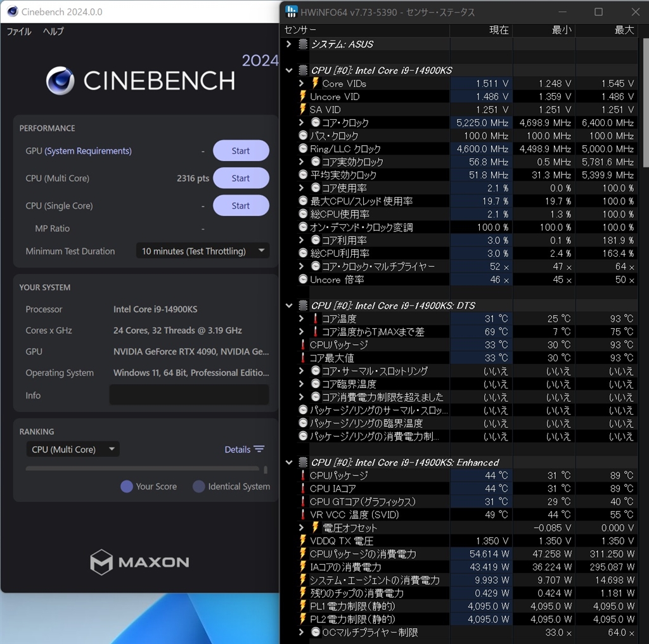
Task: Click the chip icon beside システム: ASUS
Action: 303,44
